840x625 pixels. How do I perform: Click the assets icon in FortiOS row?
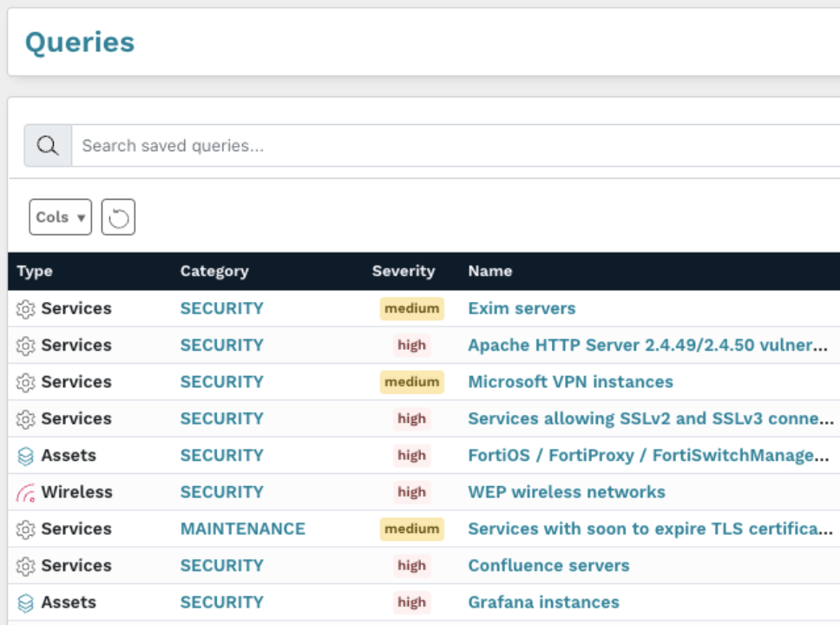click(x=25, y=456)
